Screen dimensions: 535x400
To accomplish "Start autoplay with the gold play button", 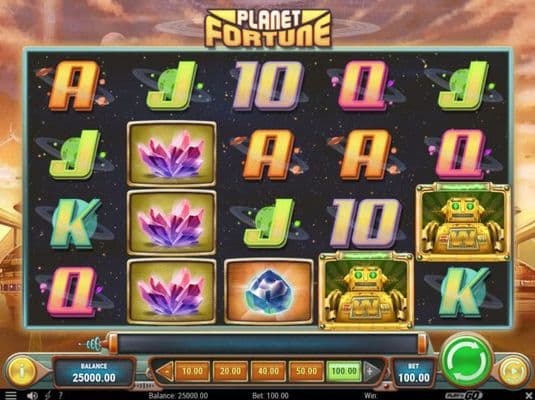I will point(514,371).
